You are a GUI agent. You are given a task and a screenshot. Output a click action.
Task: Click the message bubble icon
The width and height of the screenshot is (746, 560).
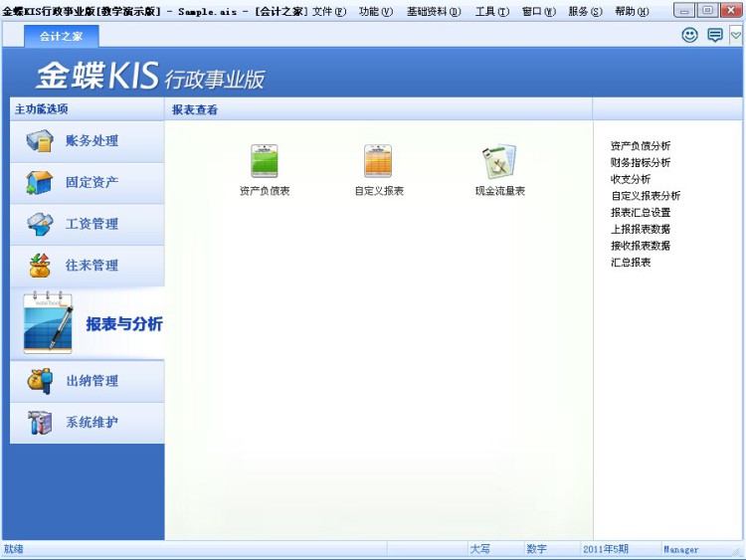[714, 35]
